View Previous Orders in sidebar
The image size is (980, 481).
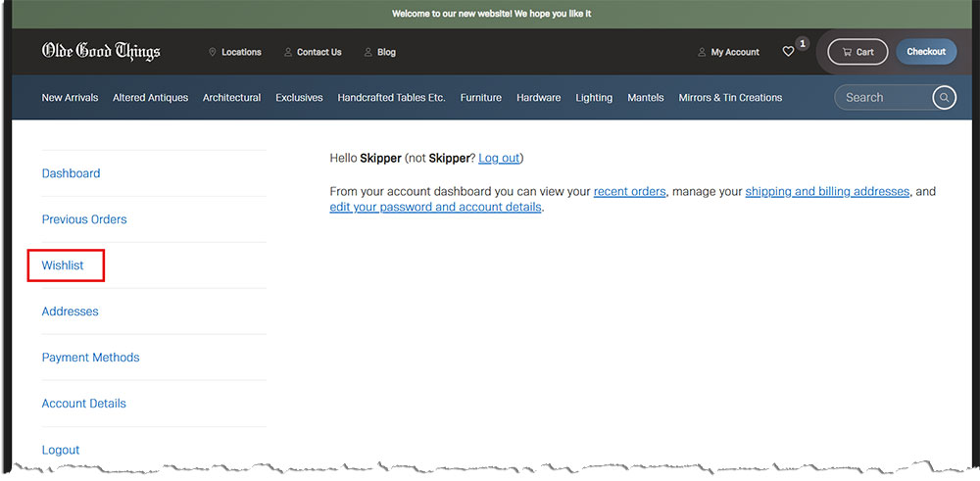click(84, 219)
